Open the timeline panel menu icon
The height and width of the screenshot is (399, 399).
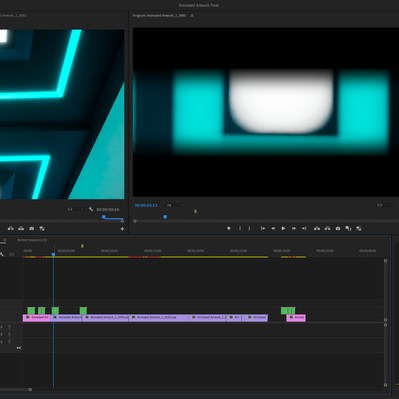pos(5,240)
